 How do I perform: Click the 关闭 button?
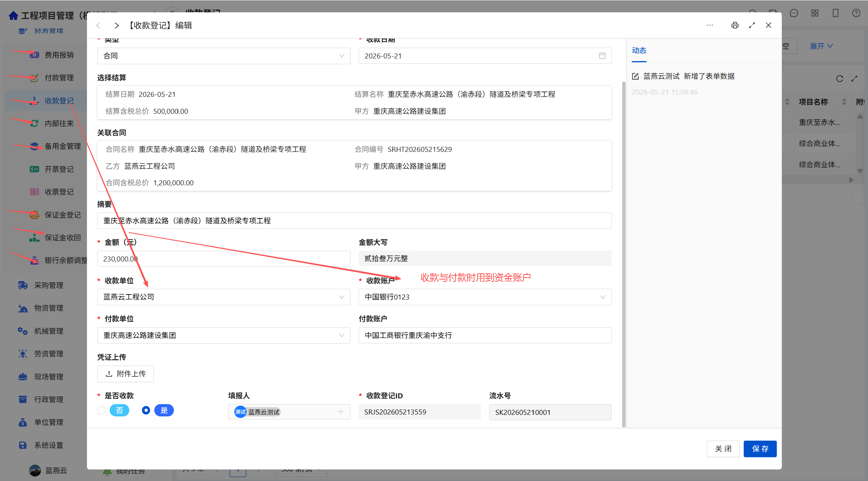point(723,449)
